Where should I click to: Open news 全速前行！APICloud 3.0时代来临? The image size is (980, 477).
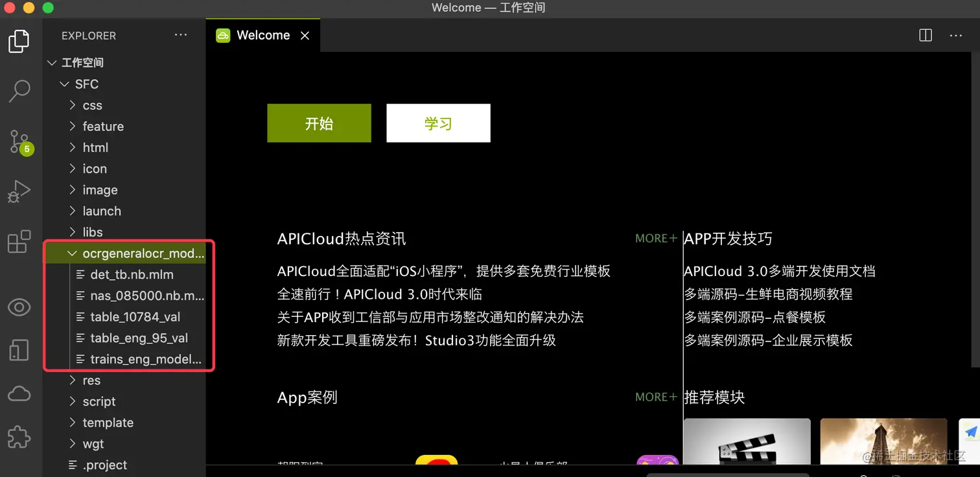(380, 294)
